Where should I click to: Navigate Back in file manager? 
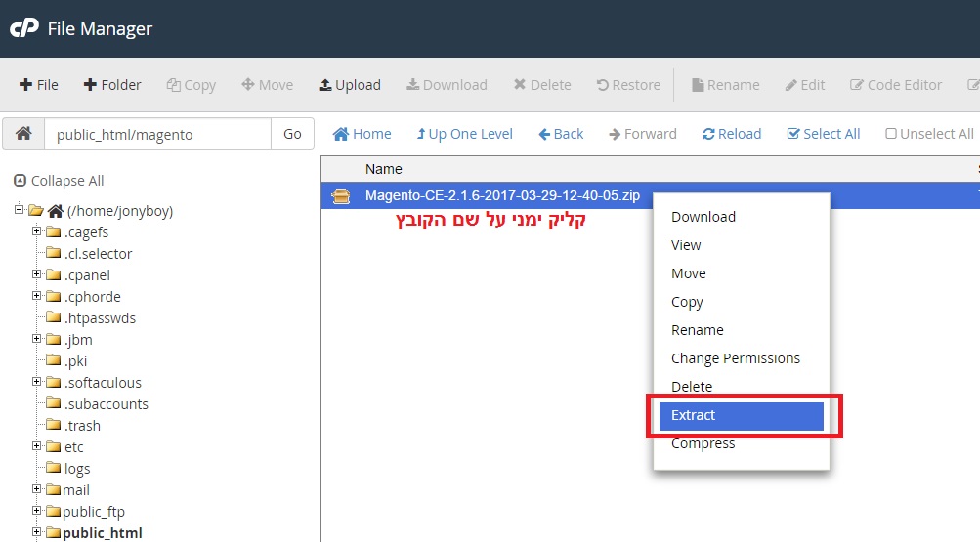pyautogui.click(x=561, y=134)
